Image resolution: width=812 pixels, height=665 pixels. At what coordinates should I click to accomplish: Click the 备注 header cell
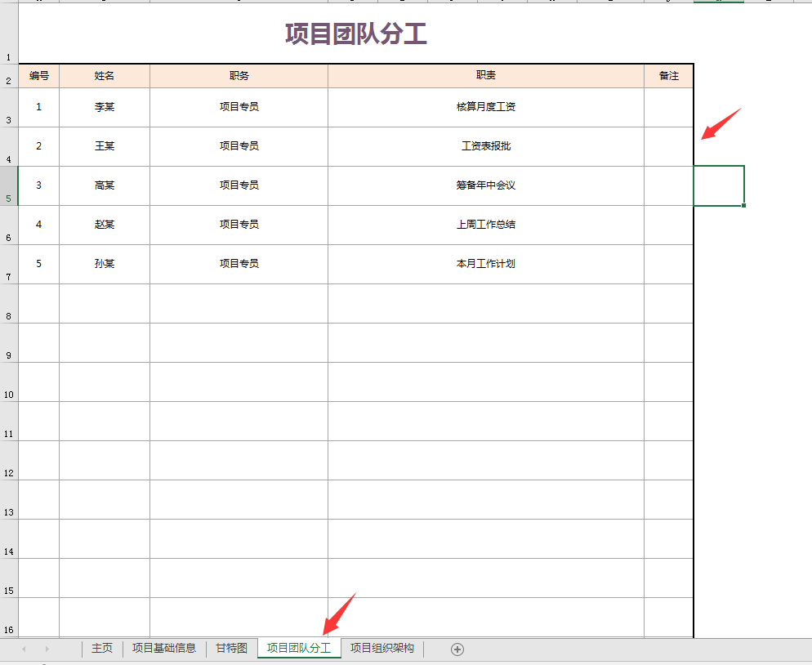(x=670, y=75)
